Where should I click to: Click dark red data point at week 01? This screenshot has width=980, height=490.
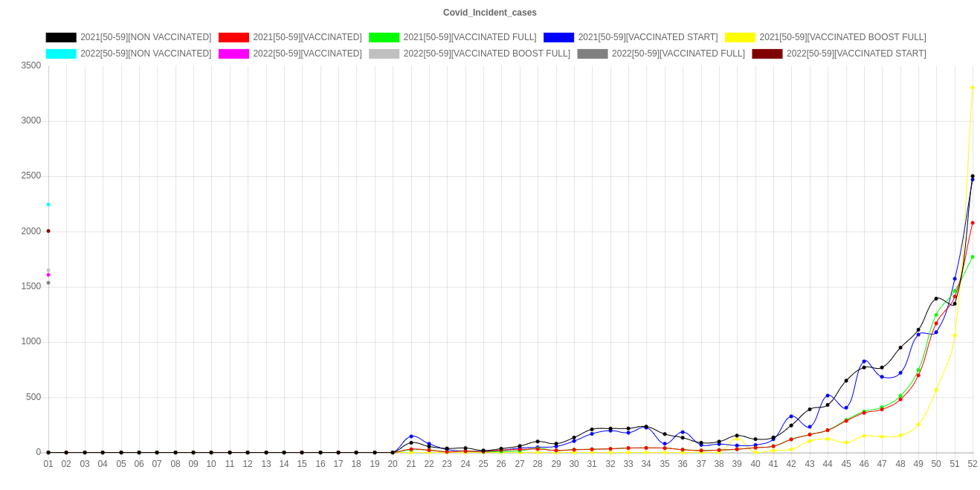(x=48, y=231)
